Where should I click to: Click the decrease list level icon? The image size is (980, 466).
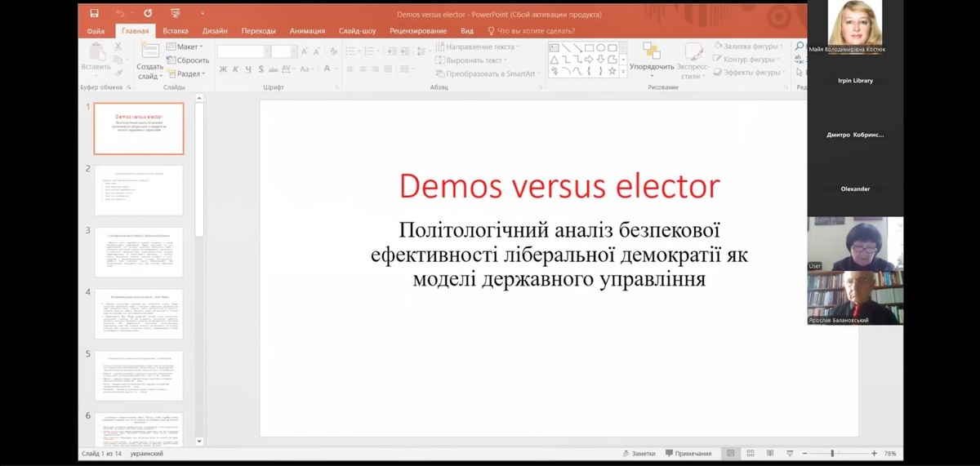click(391, 51)
